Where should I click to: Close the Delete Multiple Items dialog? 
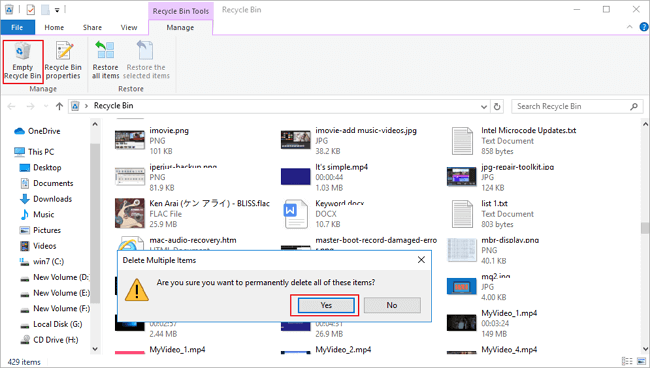421,260
